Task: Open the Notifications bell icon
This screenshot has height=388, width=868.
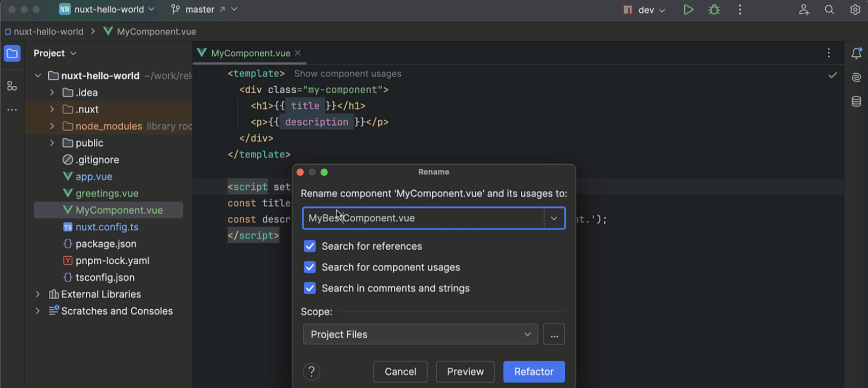Action: pyautogui.click(x=856, y=53)
